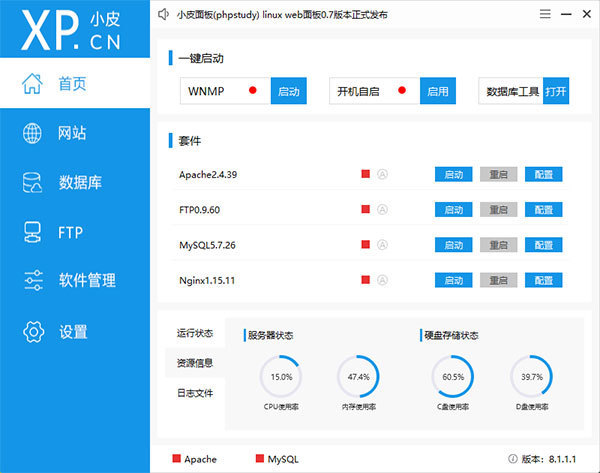
Task: Start FTP0.9.60 service
Action: [453, 210]
